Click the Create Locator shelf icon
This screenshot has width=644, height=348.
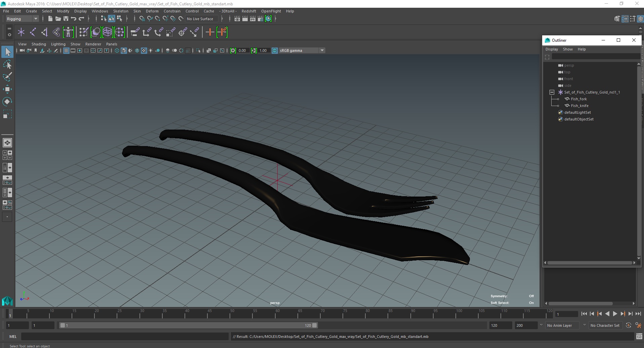(21, 32)
